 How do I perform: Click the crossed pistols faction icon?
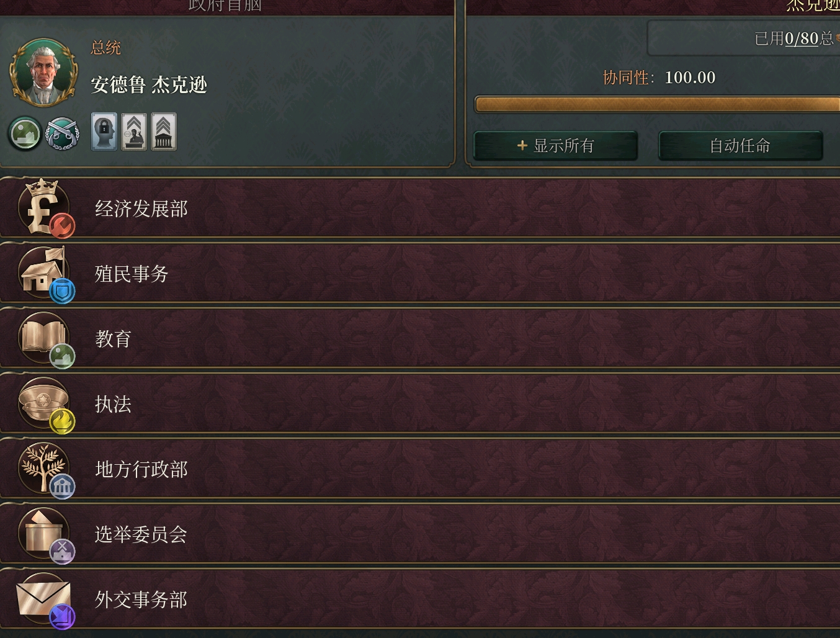click(63, 133)
